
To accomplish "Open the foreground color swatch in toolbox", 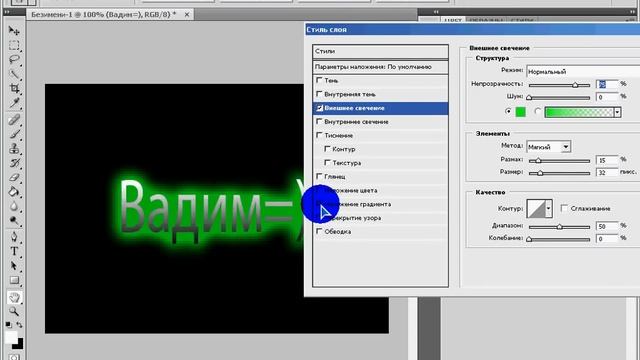I will (x=11, y=337).
